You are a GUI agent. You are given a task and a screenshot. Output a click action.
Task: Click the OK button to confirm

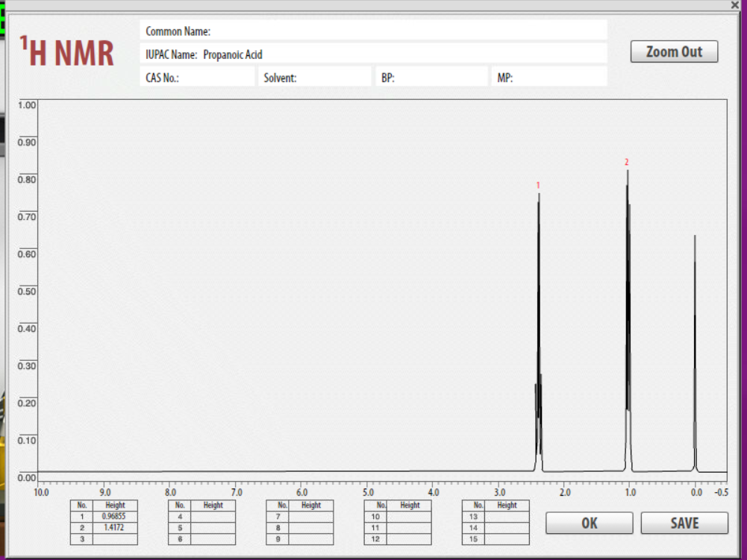[x=589, y=523]
